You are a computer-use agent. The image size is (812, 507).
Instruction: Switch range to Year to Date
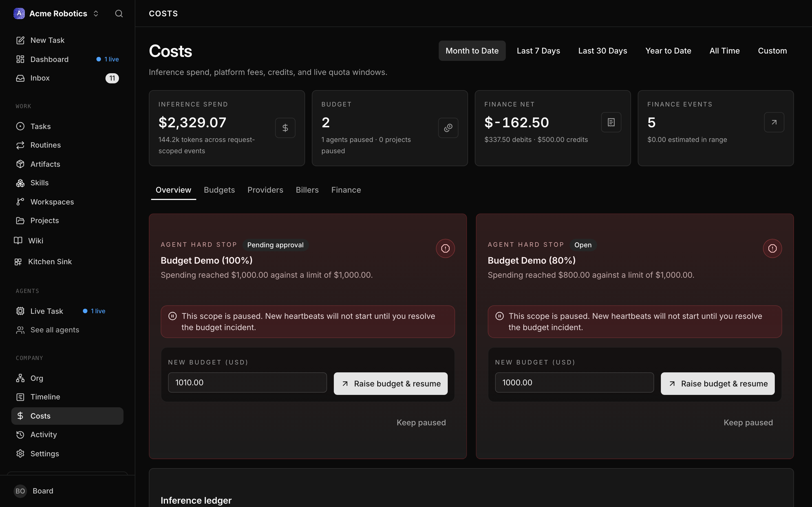668,51
